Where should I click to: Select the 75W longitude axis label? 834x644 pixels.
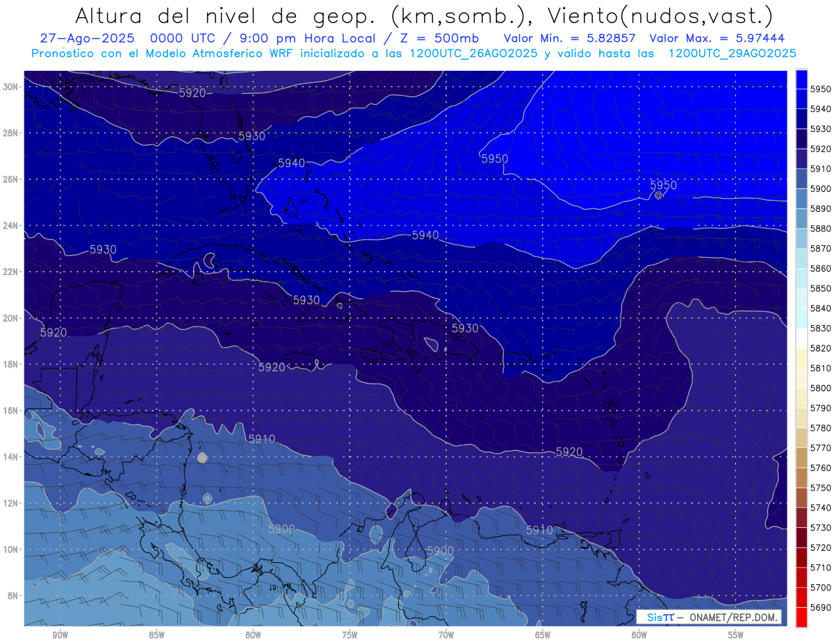point(350,634)
